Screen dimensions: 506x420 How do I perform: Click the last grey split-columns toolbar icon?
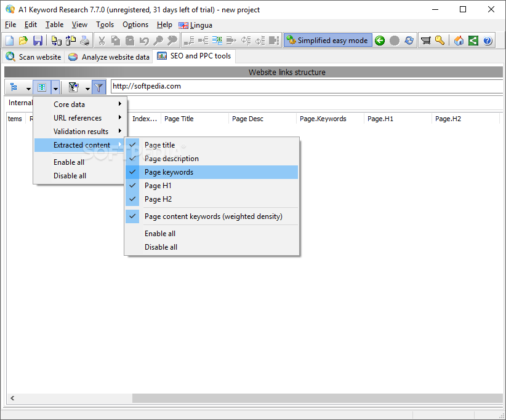tap(274, 41)
